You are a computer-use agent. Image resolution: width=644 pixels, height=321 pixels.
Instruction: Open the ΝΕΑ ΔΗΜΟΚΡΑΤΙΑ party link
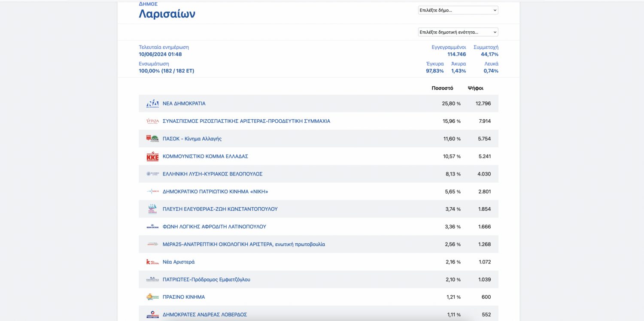(x=184, y=103)
